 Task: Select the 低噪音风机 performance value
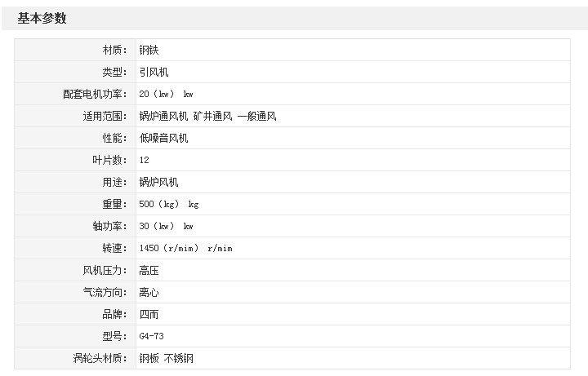coord(163,139)
